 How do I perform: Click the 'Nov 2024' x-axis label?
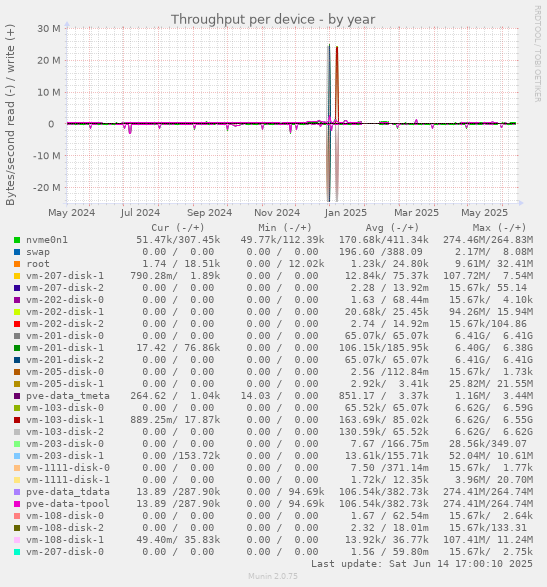click(x=277, y=213)
